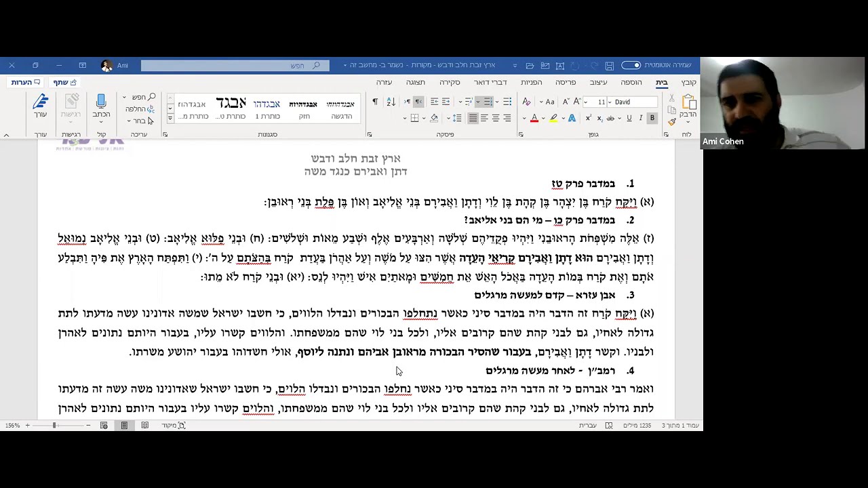
Task: Apply Italic formatting
Action: pyautogui.click(x=641, y=118)
